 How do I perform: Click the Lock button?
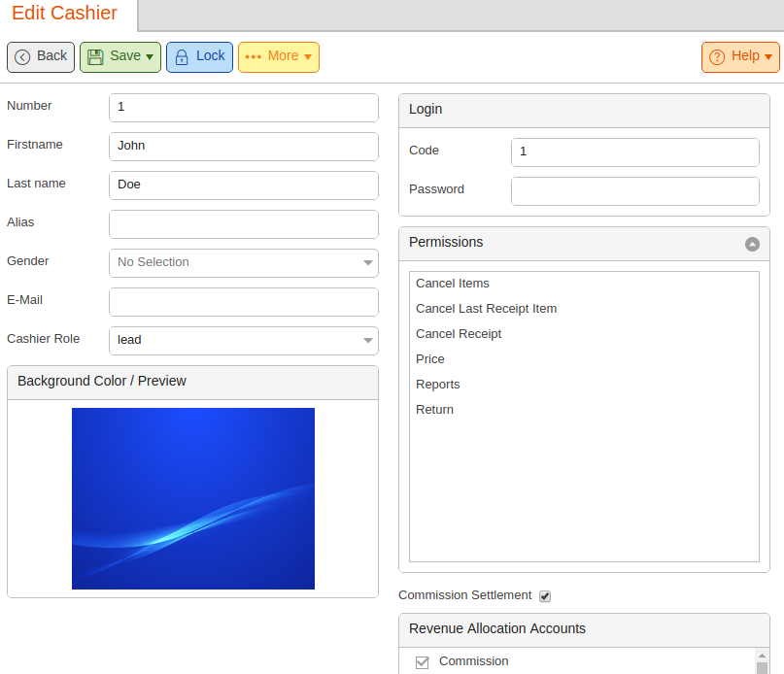[199, 57]
